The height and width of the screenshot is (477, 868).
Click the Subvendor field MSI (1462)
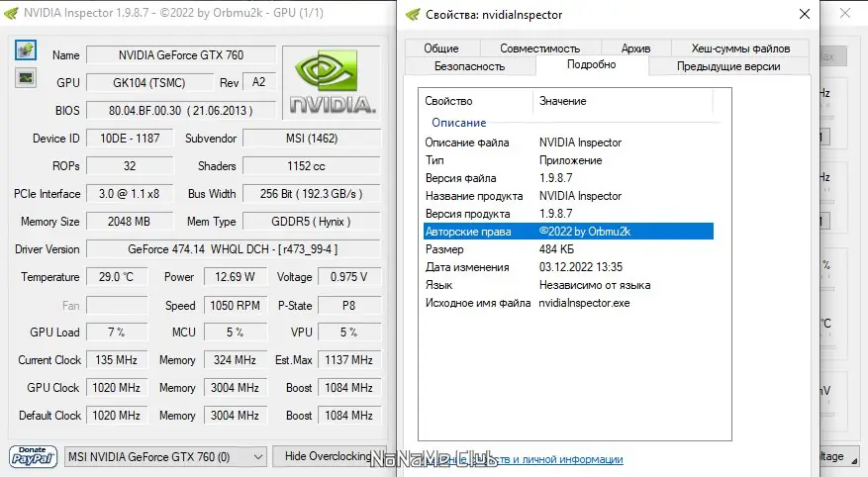click(312, 139)
